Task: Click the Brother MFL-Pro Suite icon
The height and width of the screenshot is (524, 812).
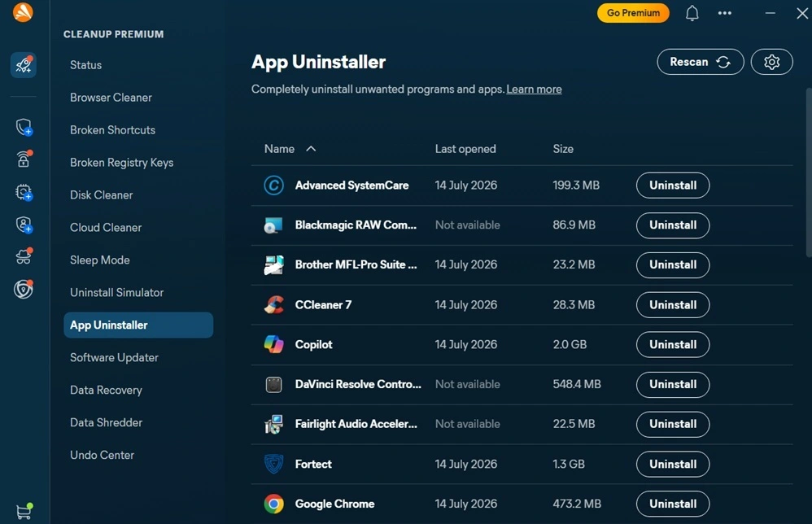Action: [x=273, y=264]
